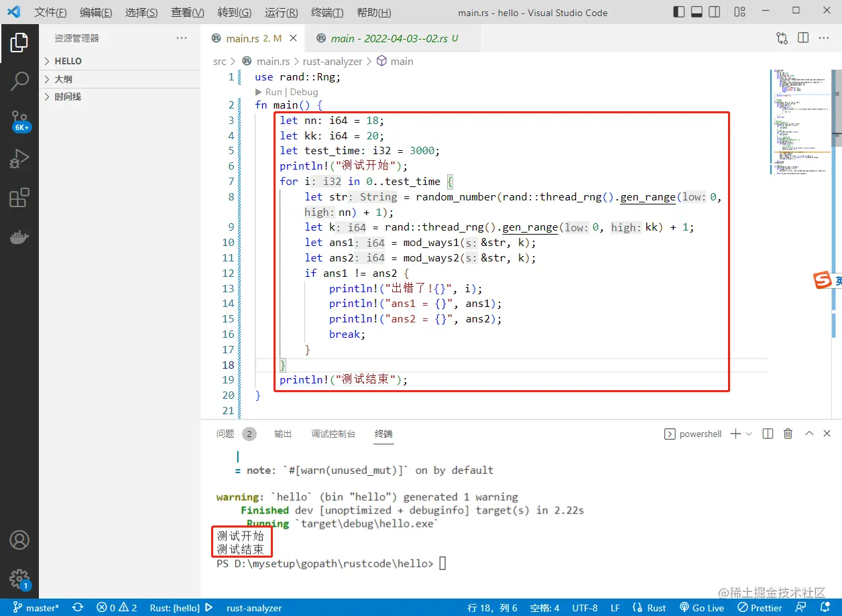This screenshot has height=616, width=842.
Task: Change indentation via 空格: 4 status item
Action: tap(544, 608)
